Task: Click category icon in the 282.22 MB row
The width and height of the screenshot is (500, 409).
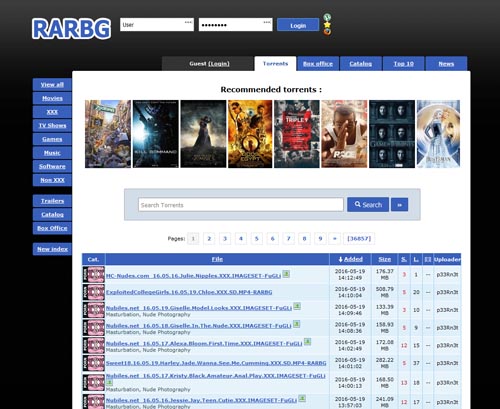Action: point(94,363)
